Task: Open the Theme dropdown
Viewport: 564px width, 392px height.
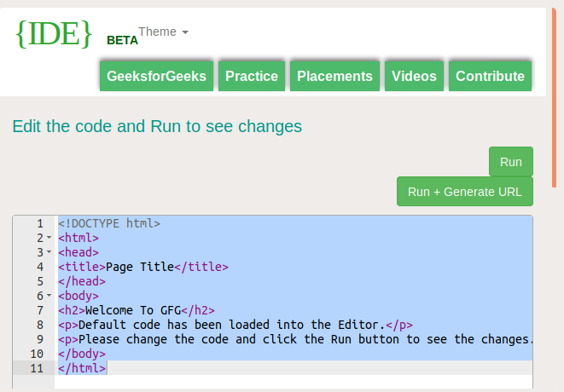Action: pyautogui.click(x=163, y=32)
